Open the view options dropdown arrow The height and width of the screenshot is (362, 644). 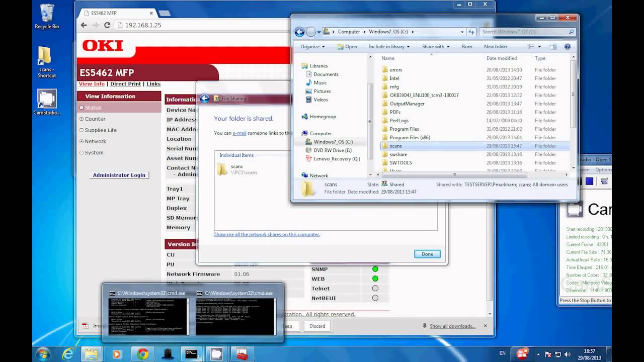(x=539, y=47)
